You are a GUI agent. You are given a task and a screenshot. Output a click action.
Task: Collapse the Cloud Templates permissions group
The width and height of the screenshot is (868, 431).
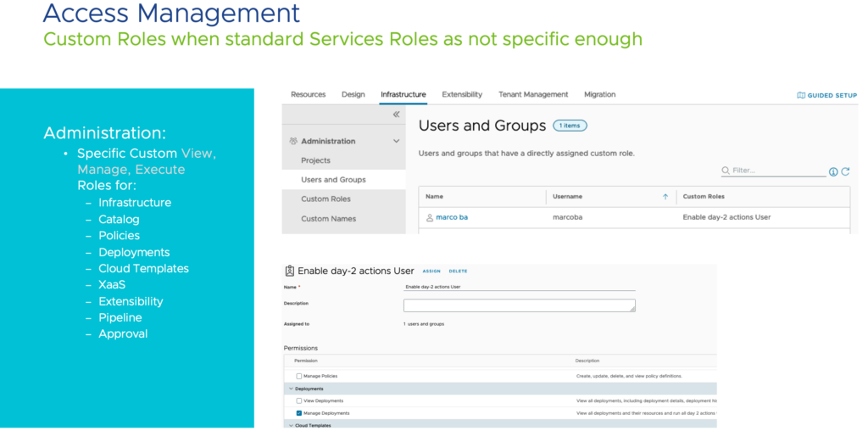[291, 425]
